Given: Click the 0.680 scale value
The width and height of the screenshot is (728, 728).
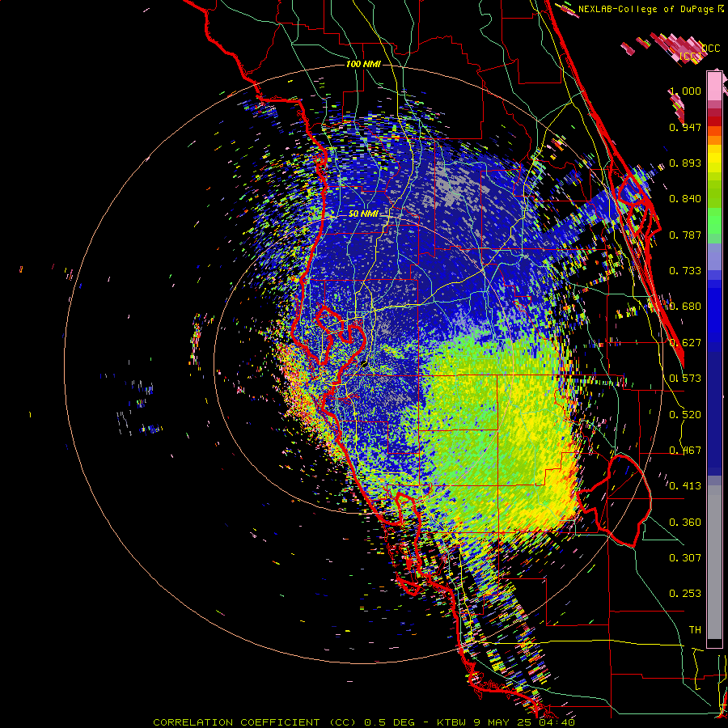Looking at the screenshot, I should tap(685, 307).
